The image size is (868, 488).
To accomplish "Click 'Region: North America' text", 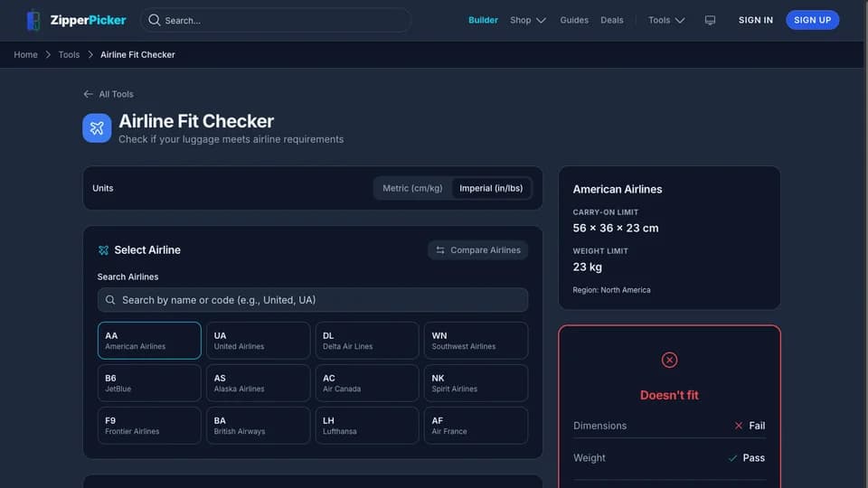I will coord(612,290).
